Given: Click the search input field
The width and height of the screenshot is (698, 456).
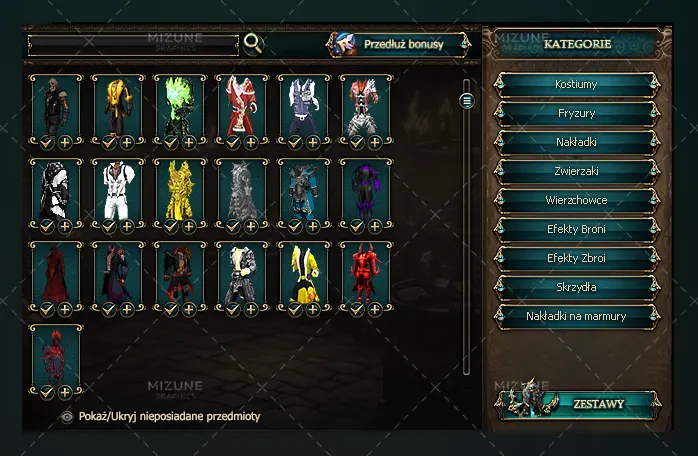Looking at the screenshot, I should (133, 45).
